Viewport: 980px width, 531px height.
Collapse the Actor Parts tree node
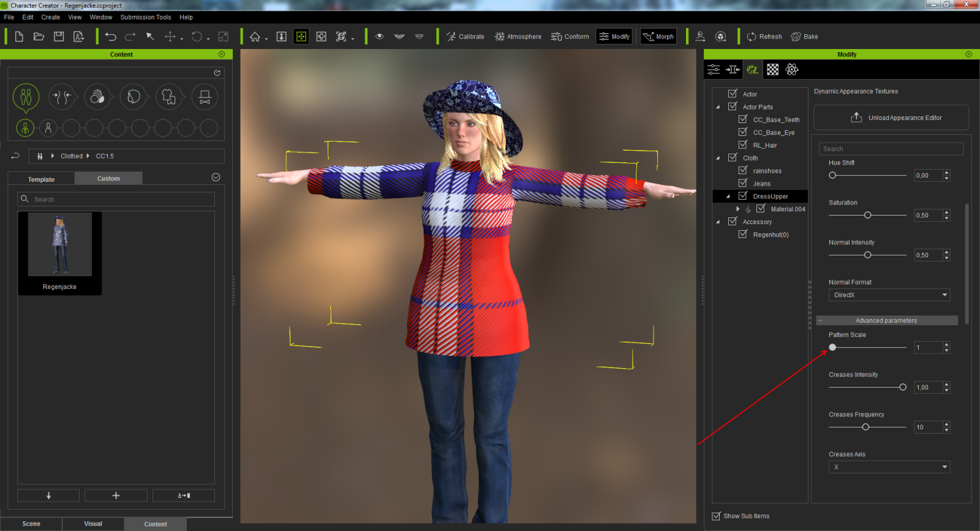[718, 107]
